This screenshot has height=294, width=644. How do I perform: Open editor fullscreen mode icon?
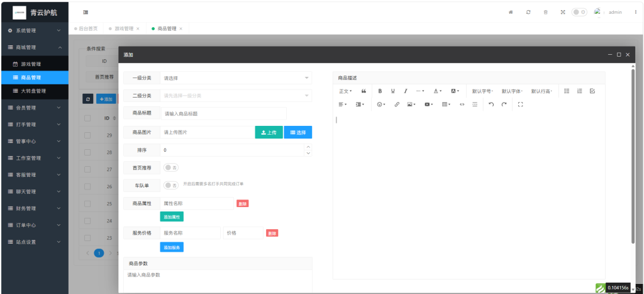(520, 104)
